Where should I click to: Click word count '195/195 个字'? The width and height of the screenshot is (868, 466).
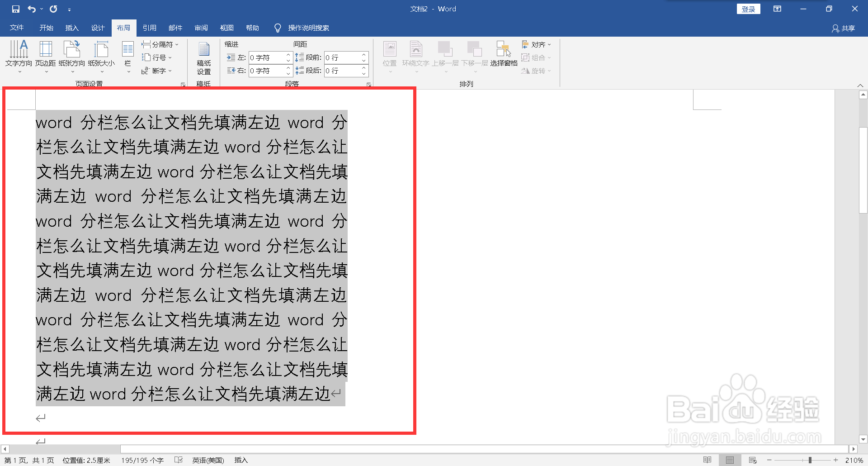click(x=142, y=460)
